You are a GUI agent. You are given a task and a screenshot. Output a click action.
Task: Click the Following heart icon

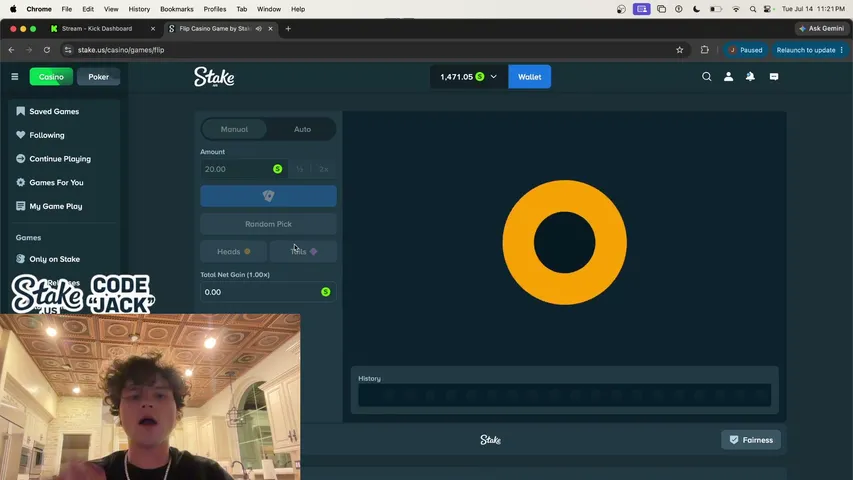click(x=21, y=135)
